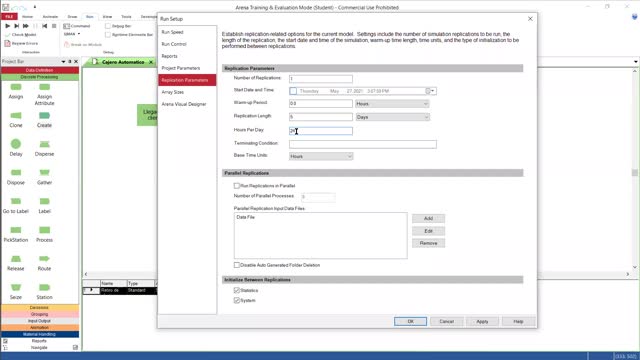
Task: Click the OK button
Action: tap(411, 322)
